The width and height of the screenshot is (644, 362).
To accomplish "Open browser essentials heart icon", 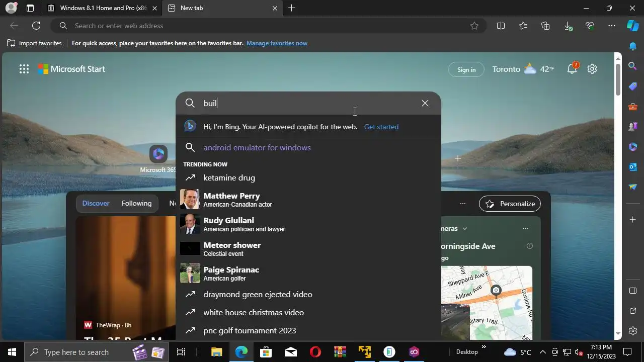I will (x=590, y=26).
